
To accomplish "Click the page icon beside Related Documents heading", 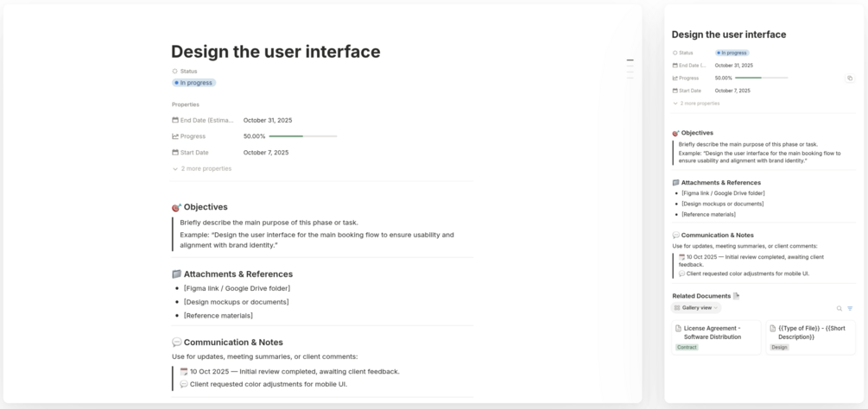I will (736, 296).
